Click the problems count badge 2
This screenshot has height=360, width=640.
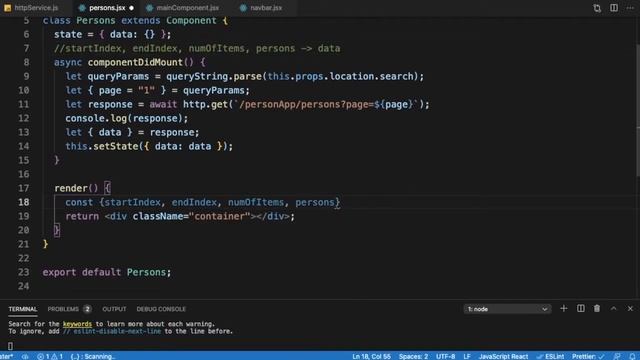tap(87, 309)
